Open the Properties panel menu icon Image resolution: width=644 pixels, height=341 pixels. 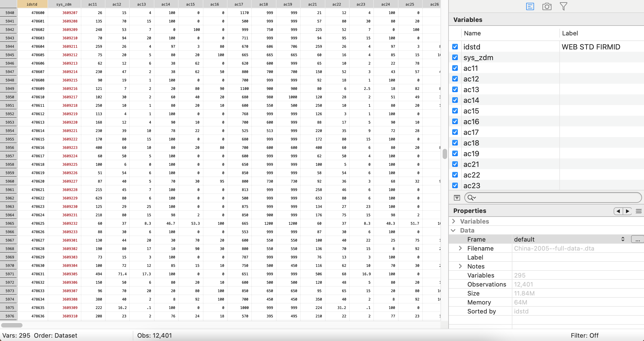tap(639, 211)
